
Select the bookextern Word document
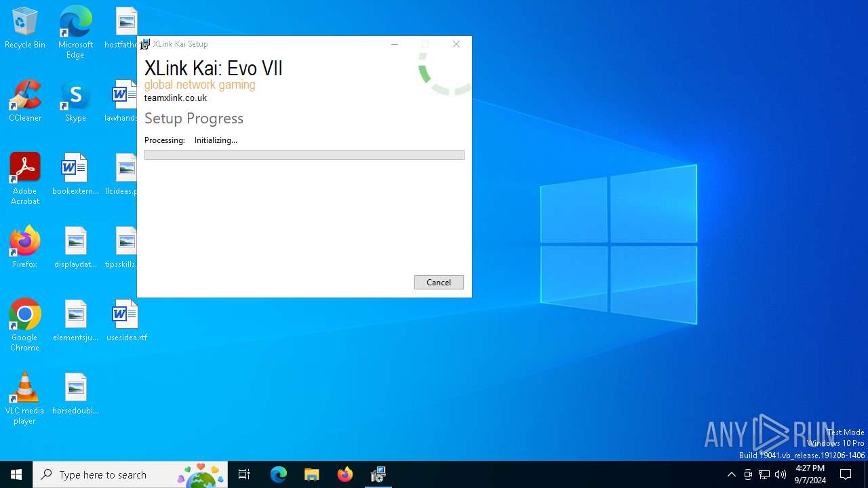75,175
